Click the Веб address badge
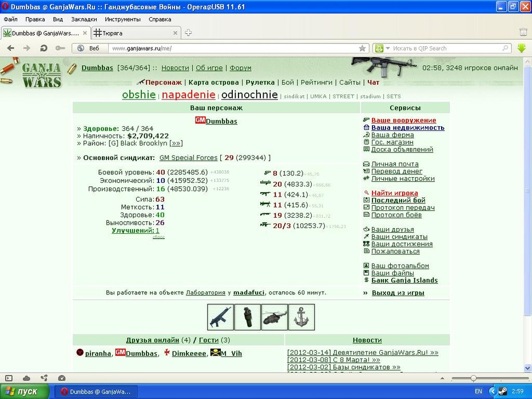 pyautogui.click(x=90, y=48)
